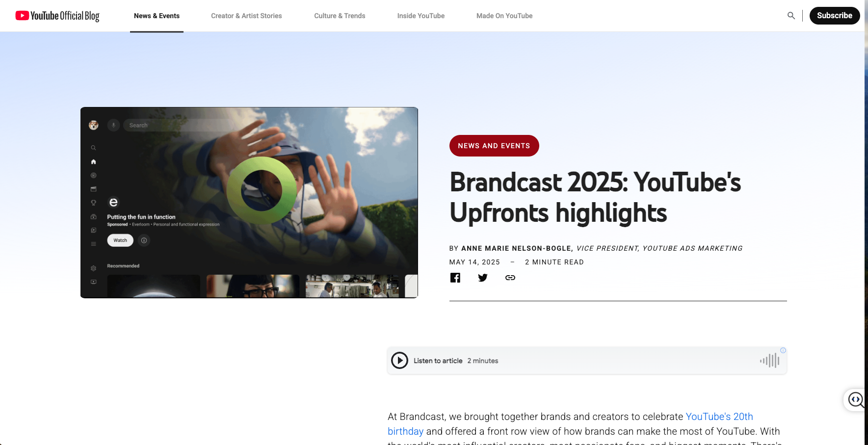
Task: Share article via Twitter icon
Action: coord(483,278)
